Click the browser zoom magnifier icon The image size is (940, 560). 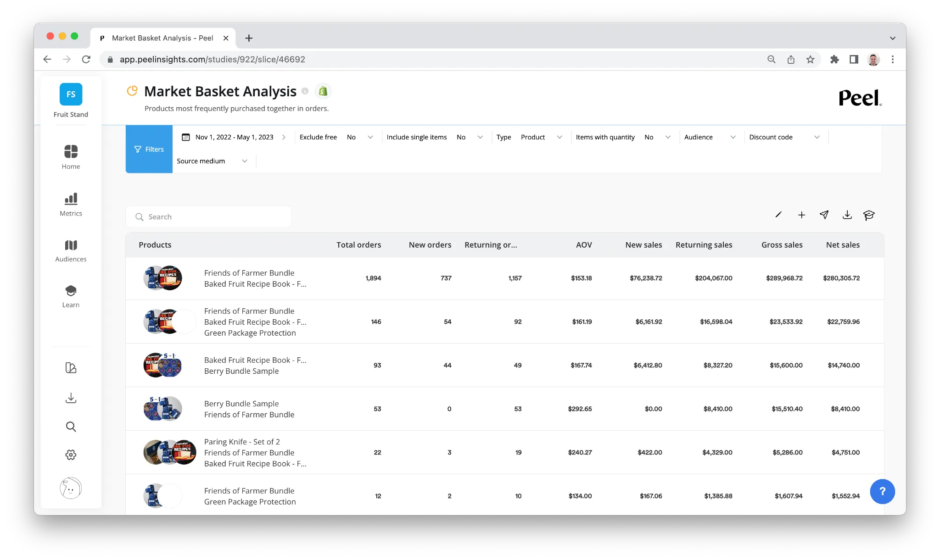[772, 59]
